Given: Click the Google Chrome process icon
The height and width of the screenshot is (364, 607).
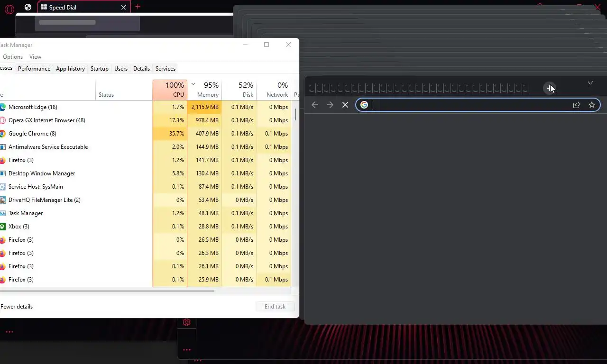Looking at the screenshot, I should click(x=2, y=134).
